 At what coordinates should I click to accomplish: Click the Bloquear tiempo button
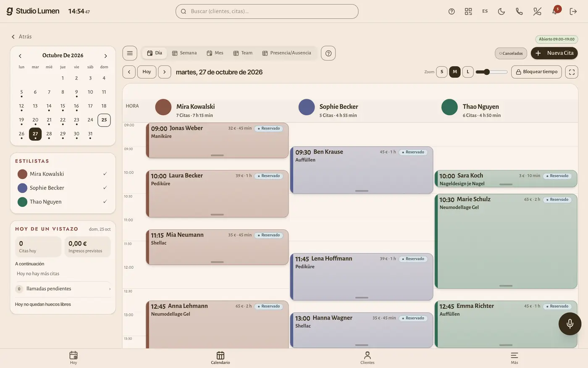pos(537,72)
